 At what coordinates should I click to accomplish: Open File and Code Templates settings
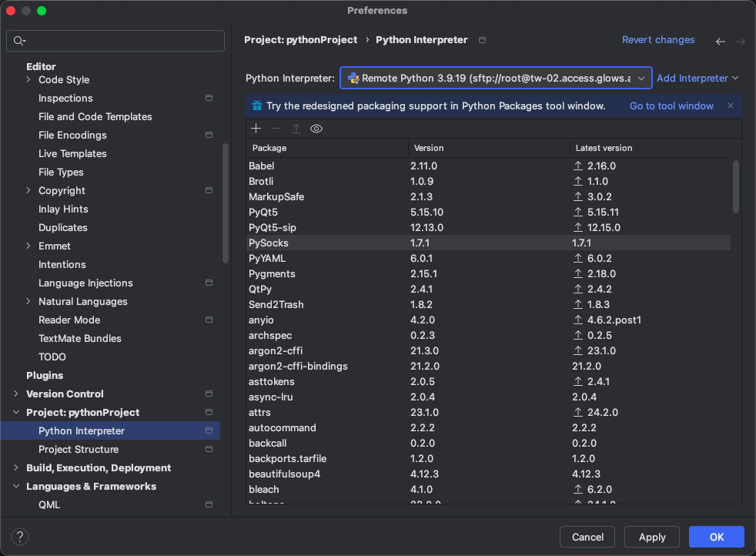[x=95, y=117]
